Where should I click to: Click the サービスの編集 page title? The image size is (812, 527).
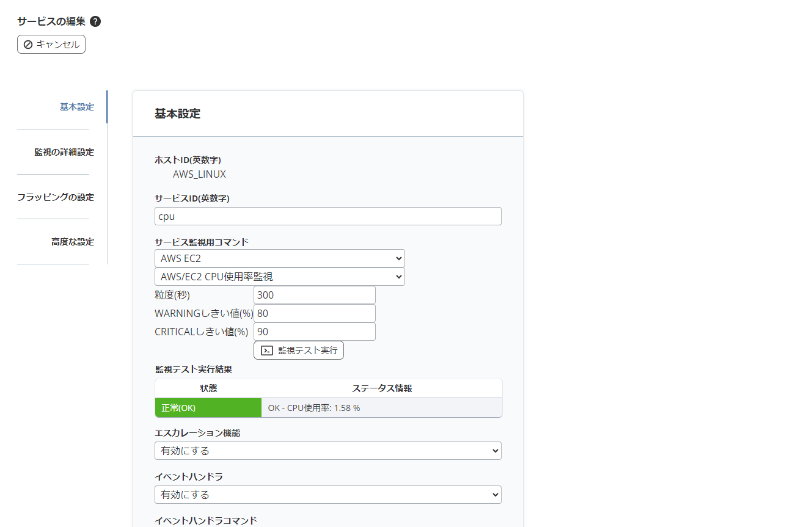[51, 21]
